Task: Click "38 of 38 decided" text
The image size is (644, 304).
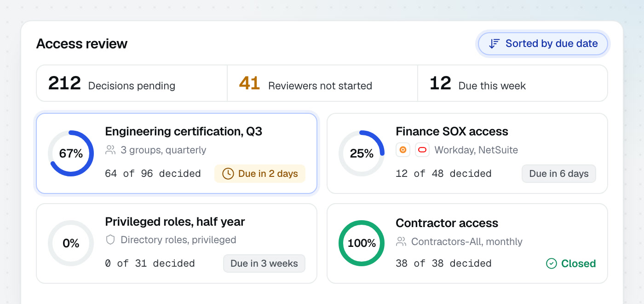Action: [x=444, y=263]
